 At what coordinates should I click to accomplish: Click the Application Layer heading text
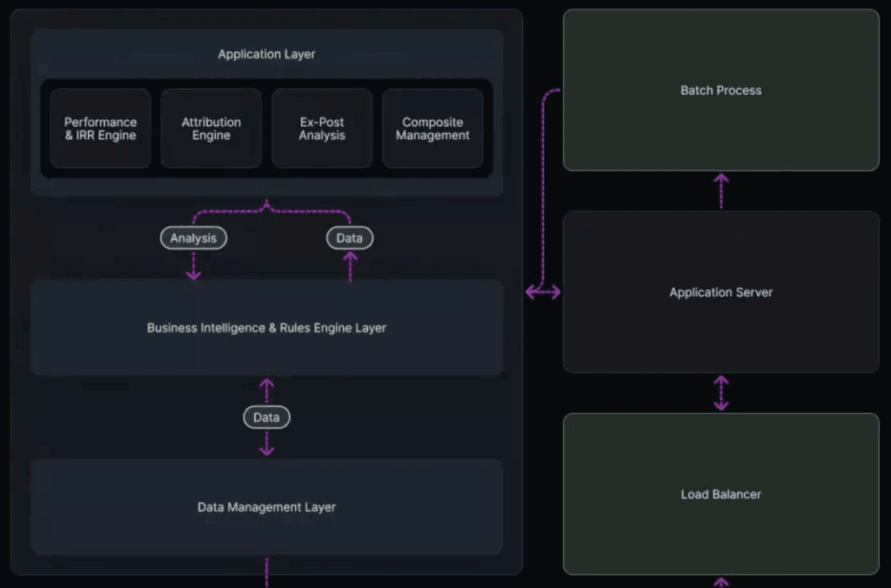(266, 54)
